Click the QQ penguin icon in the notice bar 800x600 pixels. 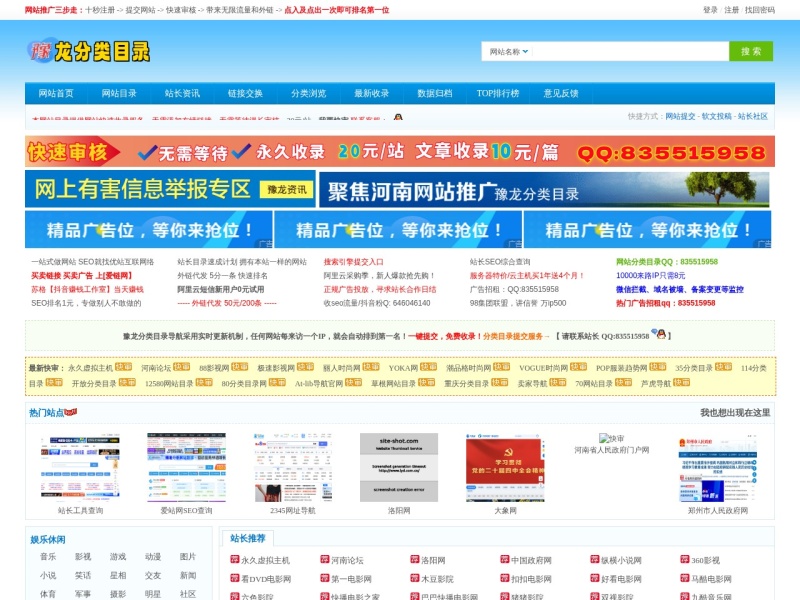click(x=398, y=117)
